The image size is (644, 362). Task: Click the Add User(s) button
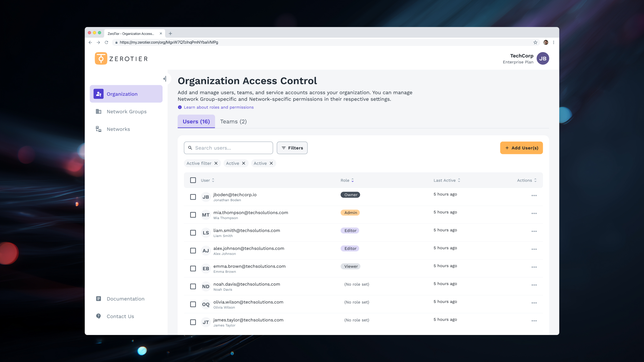click(521, 148)
